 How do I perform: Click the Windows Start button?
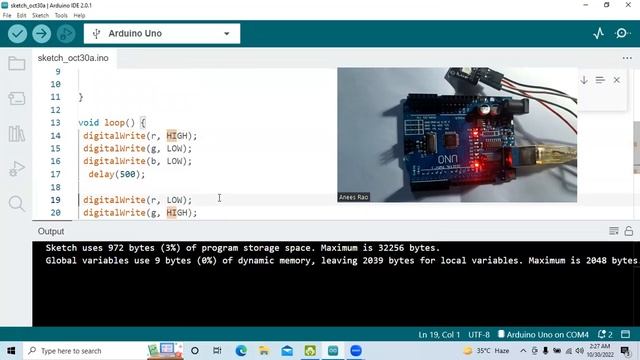pos(11,351)
